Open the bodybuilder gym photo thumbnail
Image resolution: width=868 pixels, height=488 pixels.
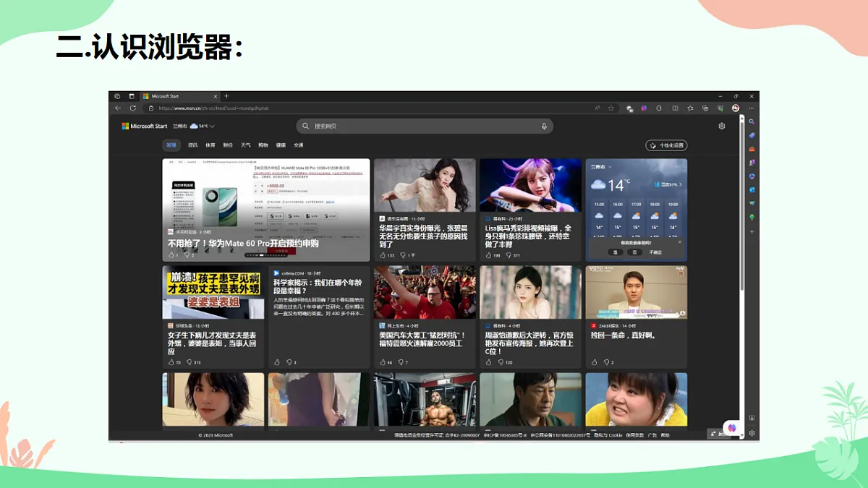click(425, 400)
